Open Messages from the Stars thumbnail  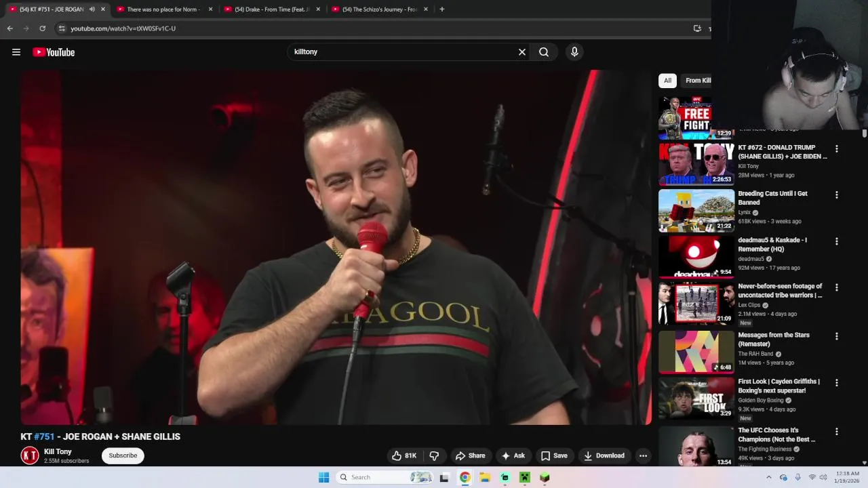pyautogui.click(x=696, y=352)
